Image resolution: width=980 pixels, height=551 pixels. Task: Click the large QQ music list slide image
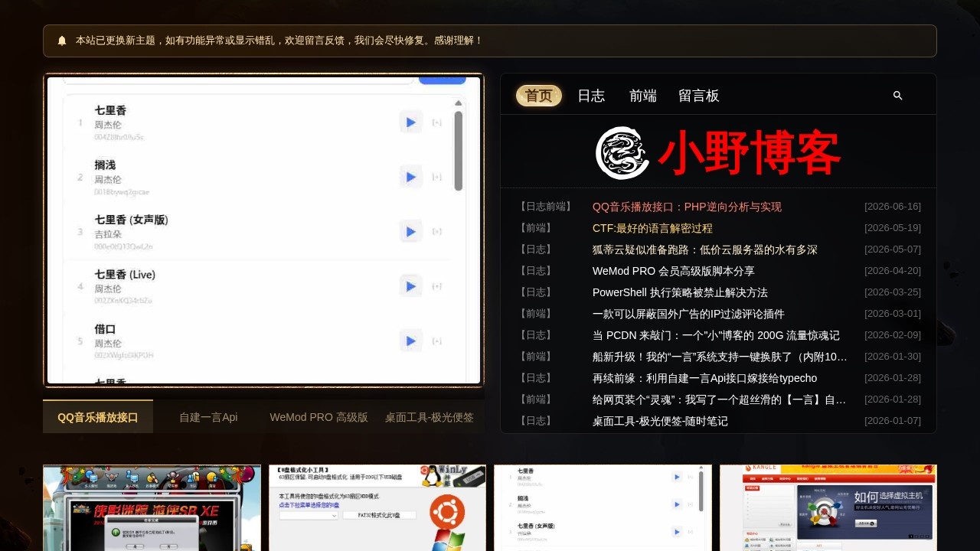pos(263,230)
